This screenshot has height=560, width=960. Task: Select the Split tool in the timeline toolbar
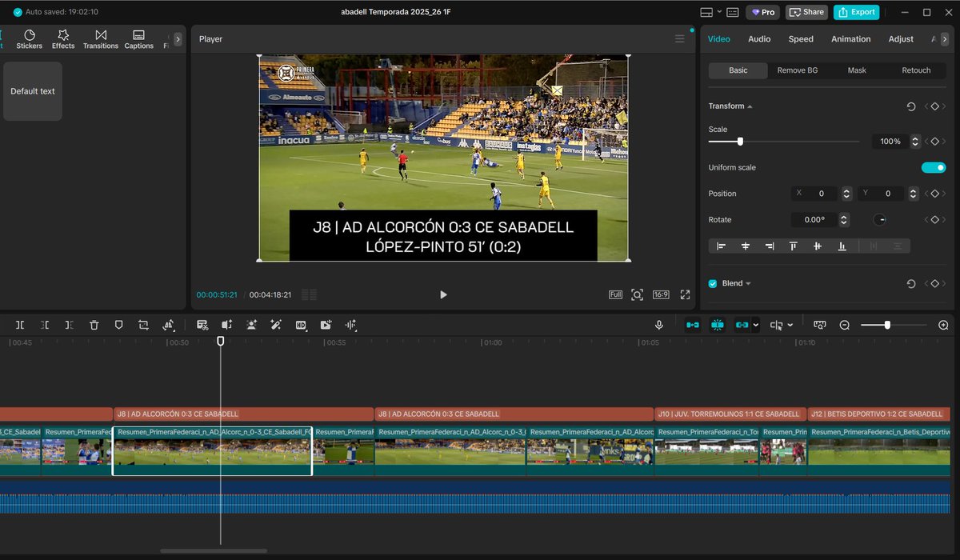point(20,325)
